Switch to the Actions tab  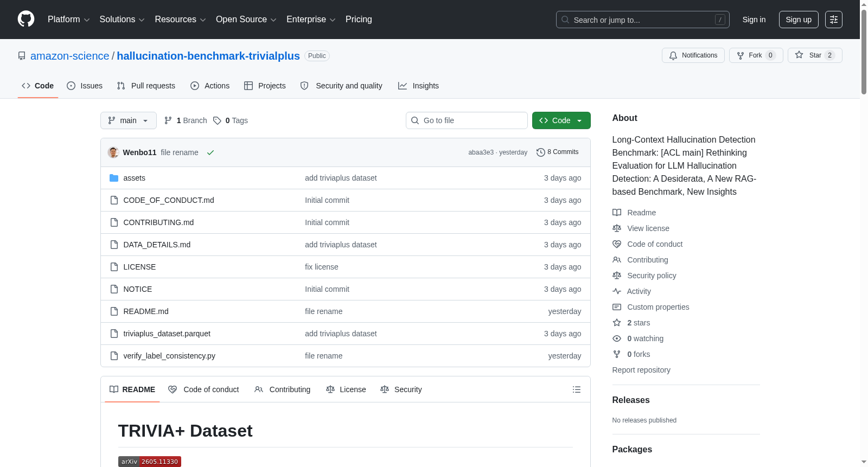(x=210, y=86)
